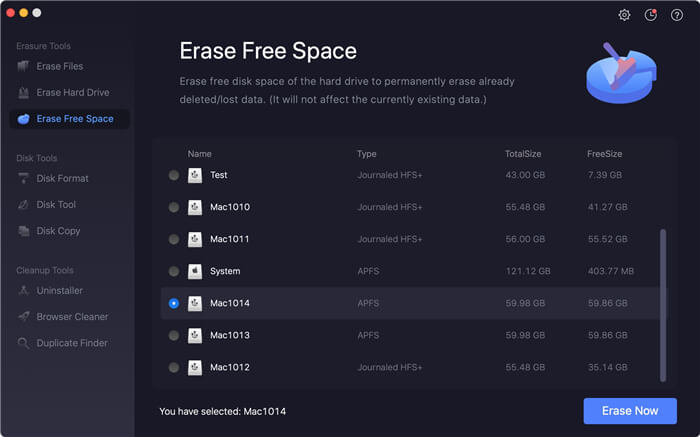Choose the Mac1013 radio button
The image size is (700, 437).
174,335
